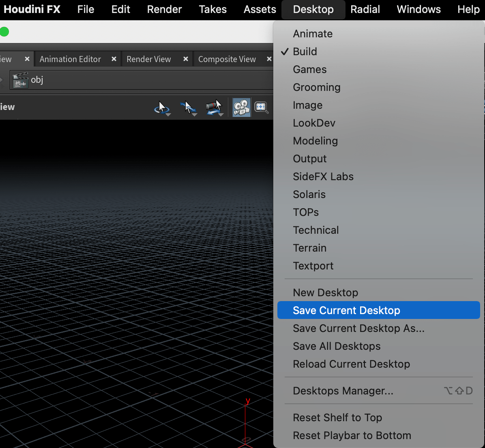
Task: Toggle the Lock camera to view icon
Action: click(241, 108)
